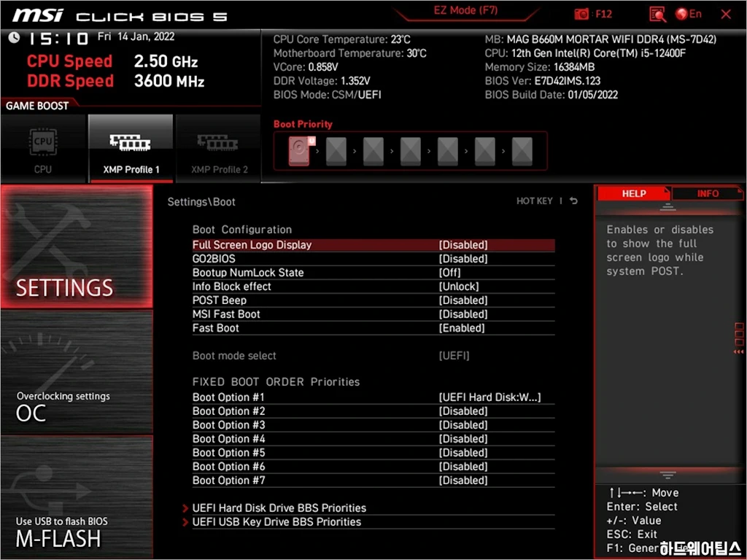
Task: Switch to the HELP tab
Action: point(634,193)
